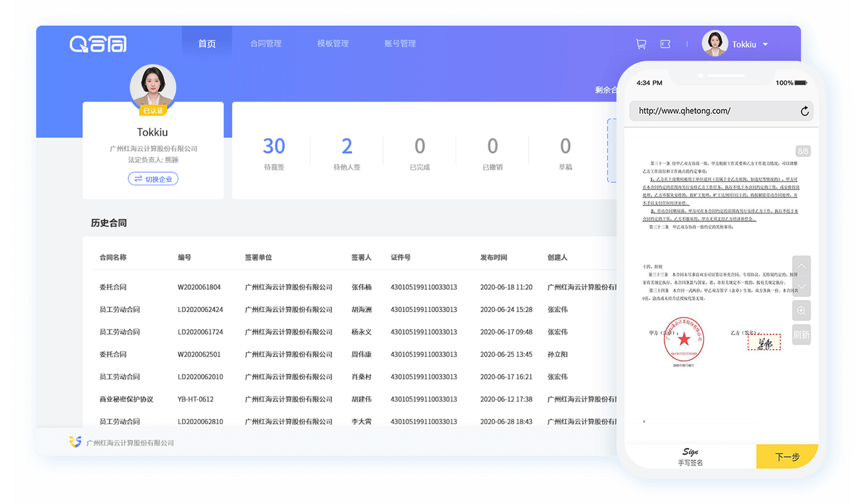The height and width of the screenshot is (504, 863).
Task: Click signer name 杨永义
Action: coord(362,332)
